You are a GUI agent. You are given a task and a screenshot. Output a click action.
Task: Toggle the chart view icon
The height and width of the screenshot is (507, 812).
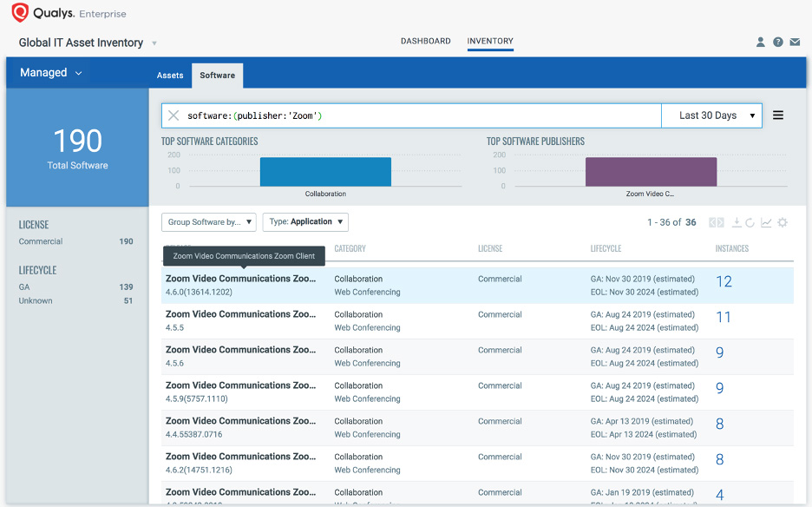tap(766, 223)
